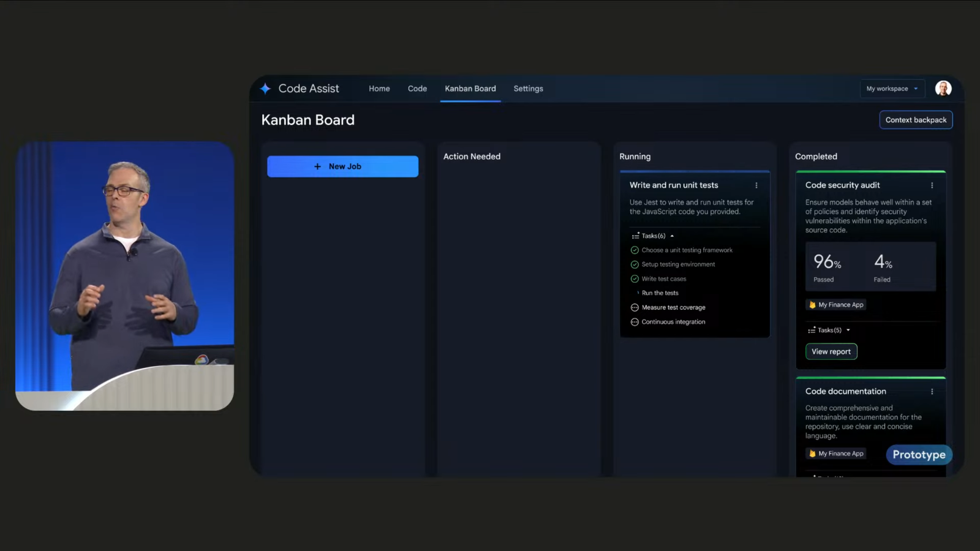Click the Code Assist sparkle logo
This screenshot has width=980, height=551.
[x=265, y=89]
